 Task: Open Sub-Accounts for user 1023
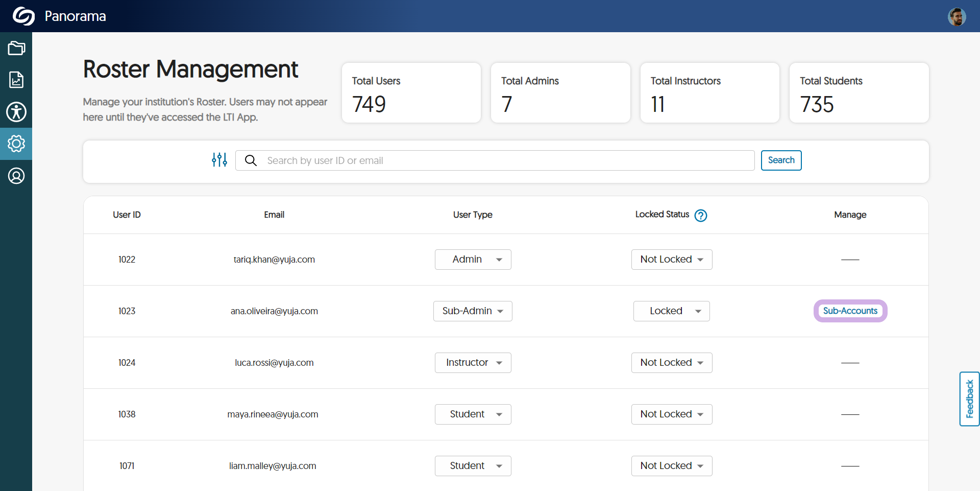click(x=850, y=311)
